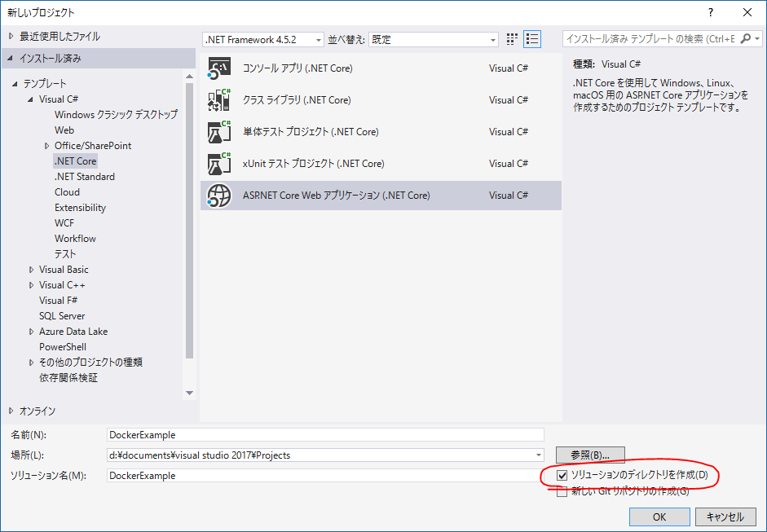
Task: Enable 新しい Git リポジトリの作成 checkbox
Action: [562, 491]
